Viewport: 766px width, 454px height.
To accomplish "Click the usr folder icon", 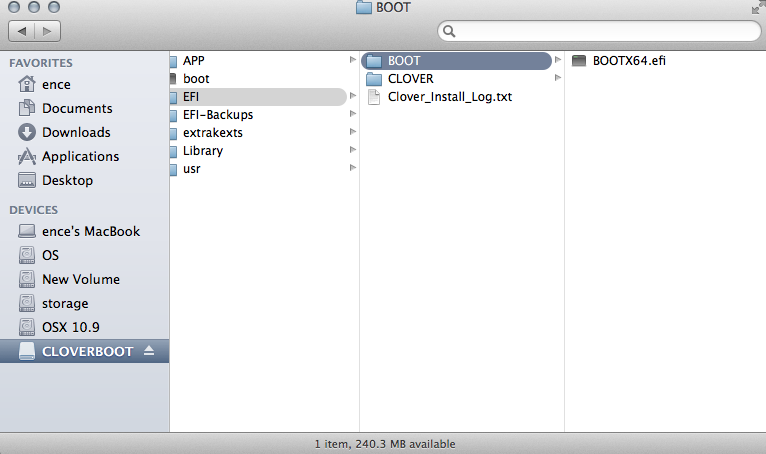I will (173, 169).
